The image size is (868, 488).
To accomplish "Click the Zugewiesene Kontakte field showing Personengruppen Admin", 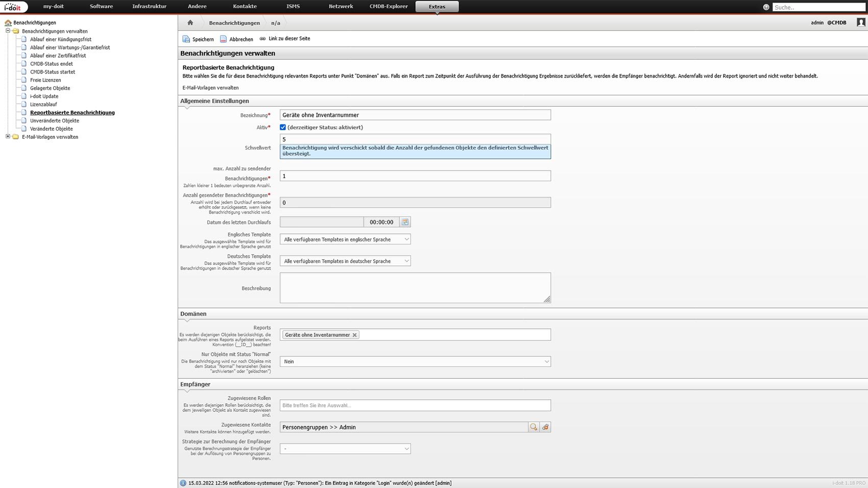I will [404, 427].
